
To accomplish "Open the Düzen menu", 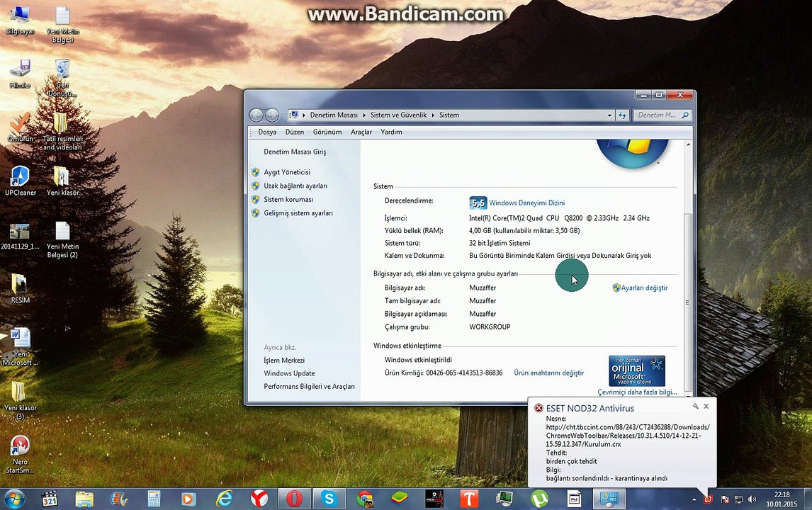I will tap(295, 132).
